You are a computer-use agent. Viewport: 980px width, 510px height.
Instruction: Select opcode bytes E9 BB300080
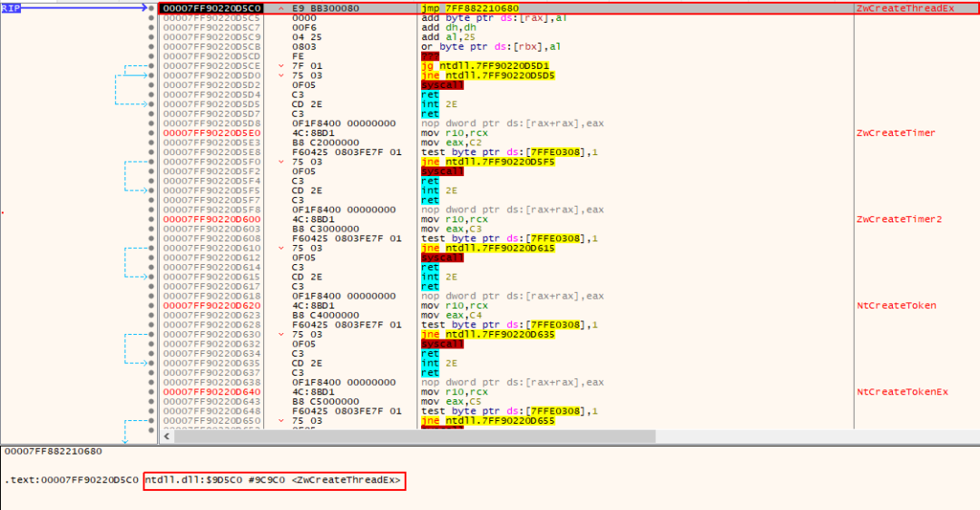(x=326, y=8)
